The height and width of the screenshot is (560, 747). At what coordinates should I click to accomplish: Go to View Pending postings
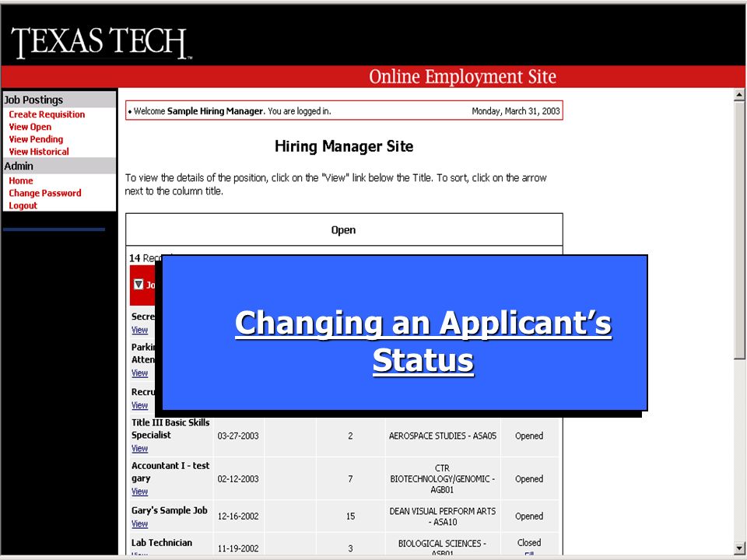coord(36,139)
